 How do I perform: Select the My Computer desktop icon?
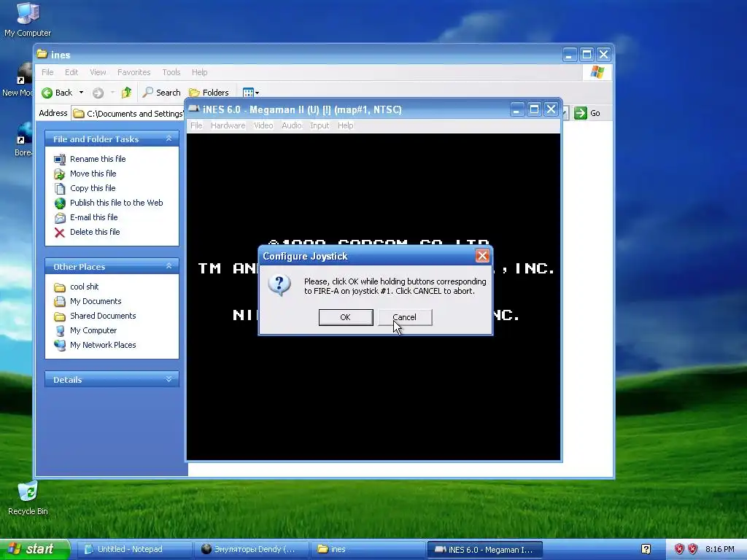pos(28,20)
